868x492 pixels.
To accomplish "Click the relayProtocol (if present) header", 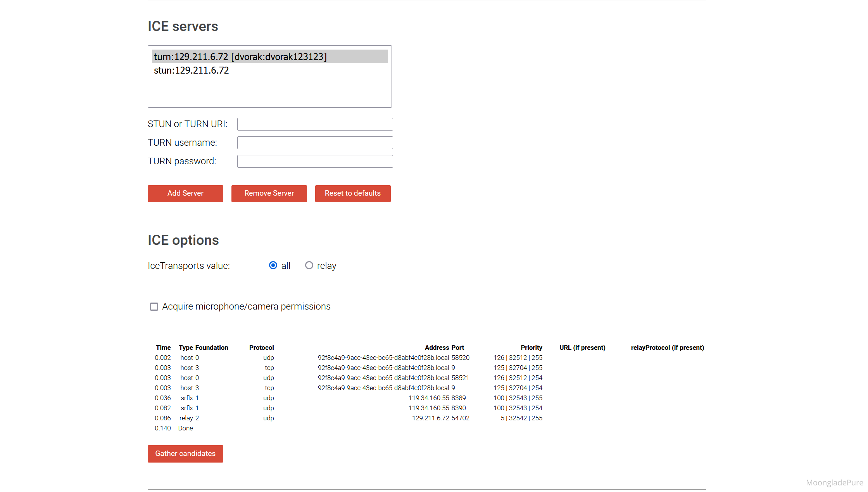I will 667,347.
